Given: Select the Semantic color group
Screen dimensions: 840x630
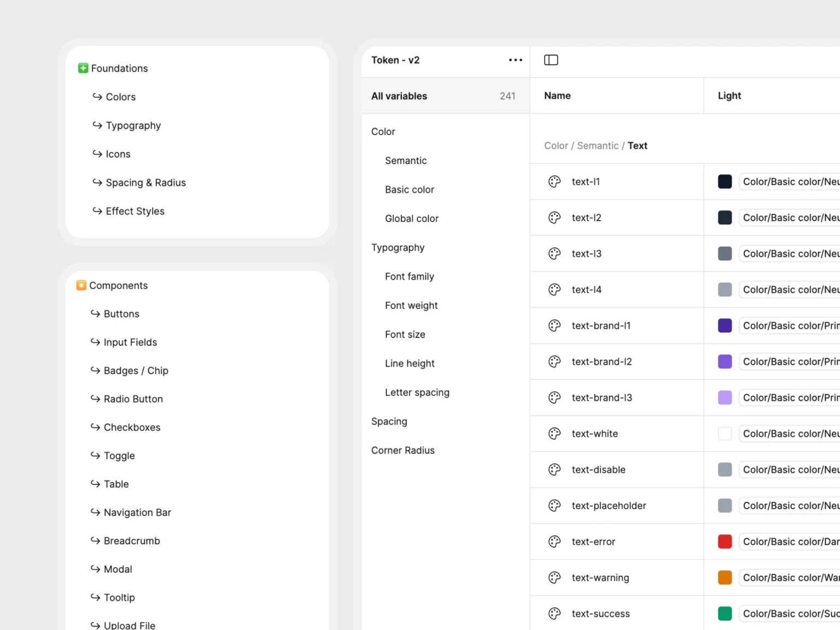Looking at the screenshot, I should point(405,161).
